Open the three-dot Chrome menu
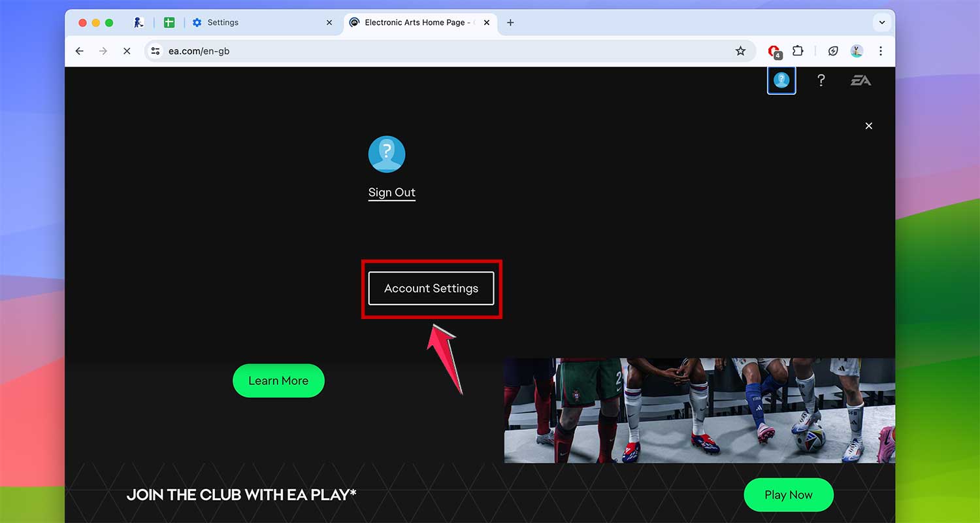Viewport: 980px width, 523px height. [x=881, y=51]
